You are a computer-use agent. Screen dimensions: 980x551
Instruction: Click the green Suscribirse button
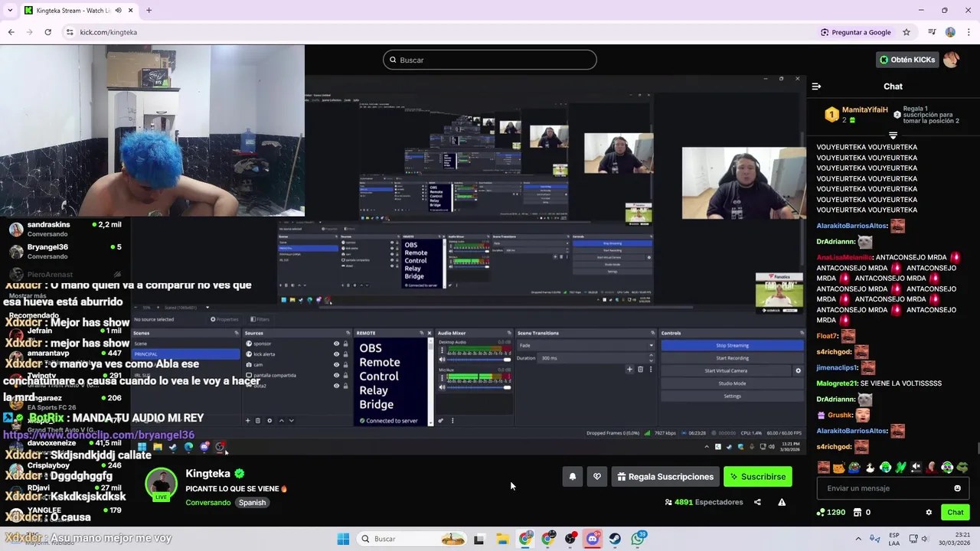(x=758, y=477)
